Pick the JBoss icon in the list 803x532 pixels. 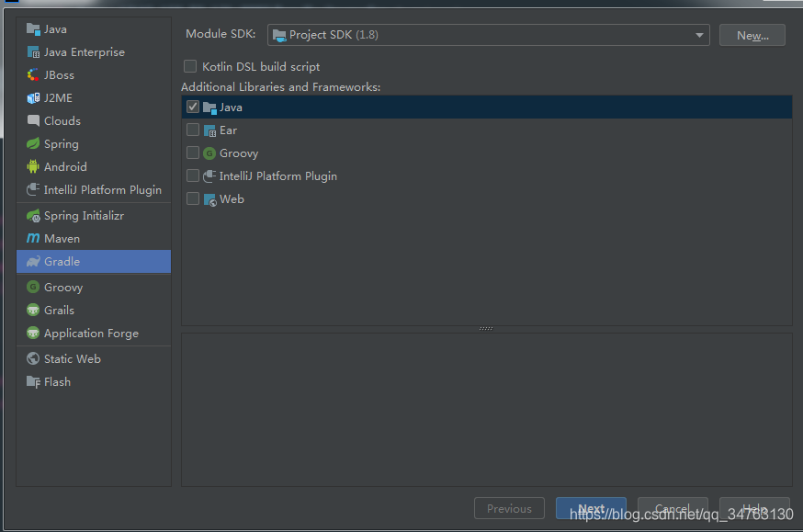tap(33, 75)
